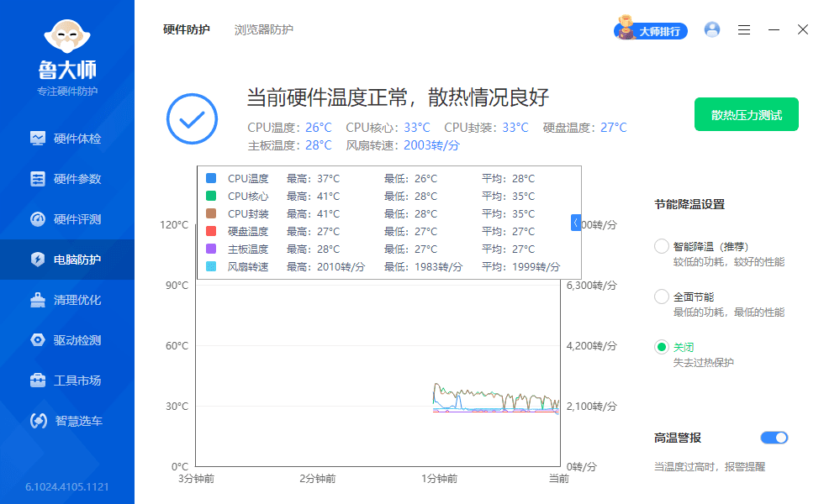Click the 鲁大师 logo icon
The width and height of the screenshot is (824, 504).
(67, 38)
